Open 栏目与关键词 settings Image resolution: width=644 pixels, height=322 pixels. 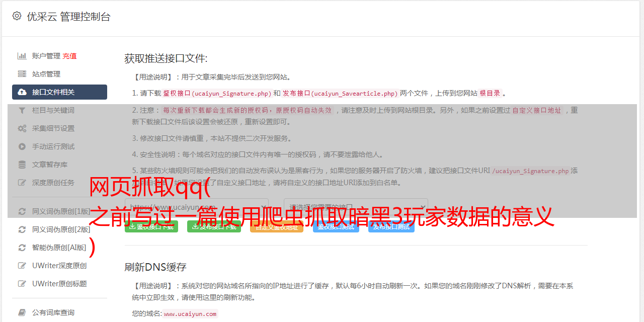click(x=53, y=110)
